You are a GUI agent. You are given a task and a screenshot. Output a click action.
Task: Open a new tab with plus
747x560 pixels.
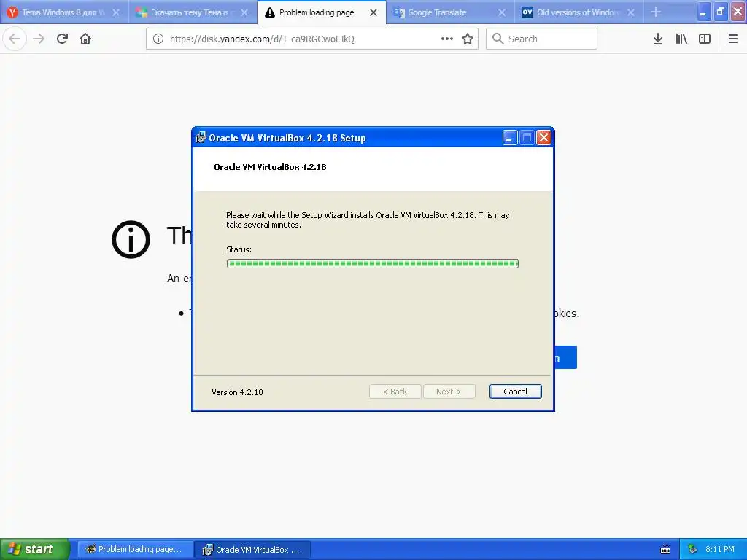656,12
